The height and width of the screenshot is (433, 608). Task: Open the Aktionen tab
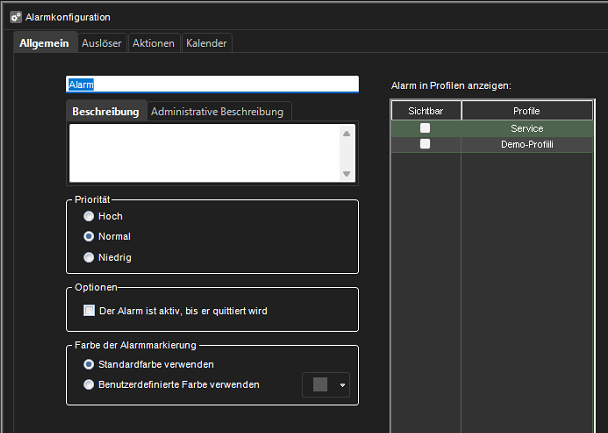[154, 43]
